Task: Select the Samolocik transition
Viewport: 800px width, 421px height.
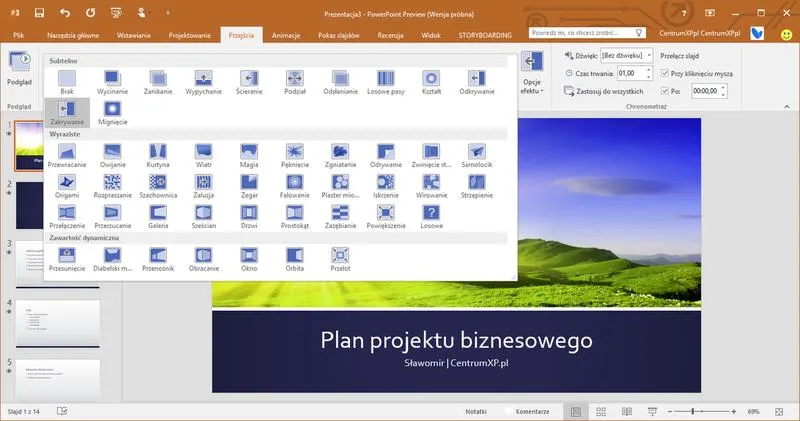Action: [477, 156]
